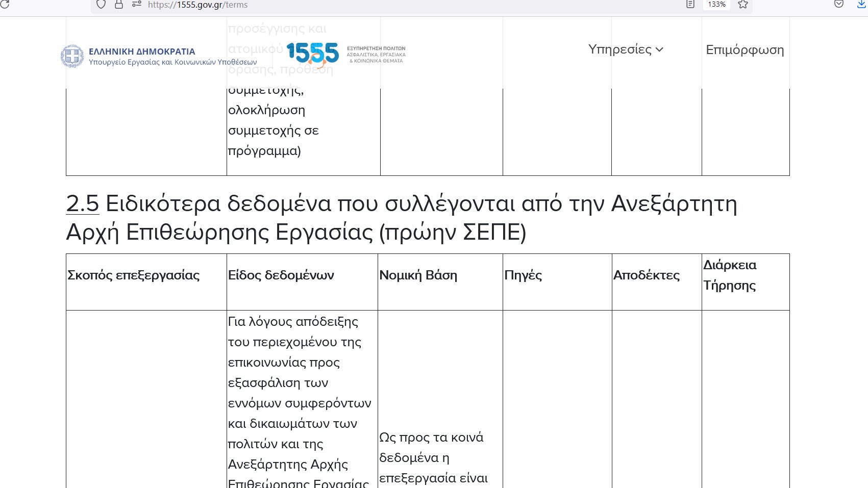Click the text 'επεξεργασία είναι'

433,478
